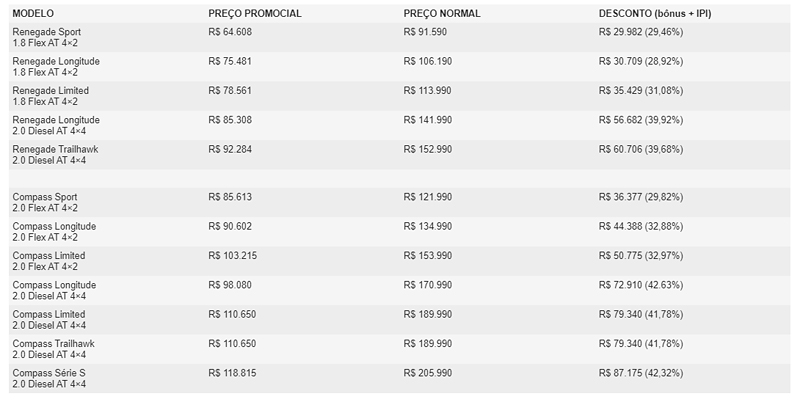The height and width of the screenshot is (402, 800).
Task: Select normal price R$ 141.990
Action: 428,120
